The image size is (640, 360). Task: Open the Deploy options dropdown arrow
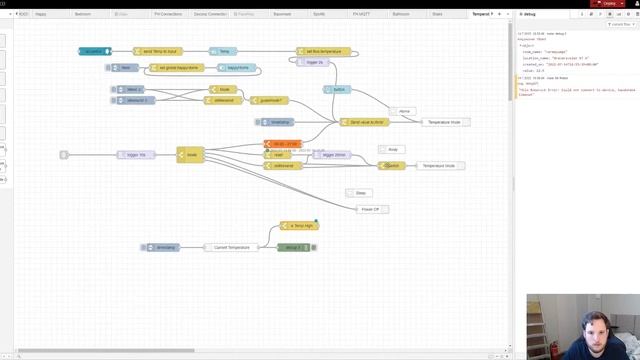(x=622, y=3)
